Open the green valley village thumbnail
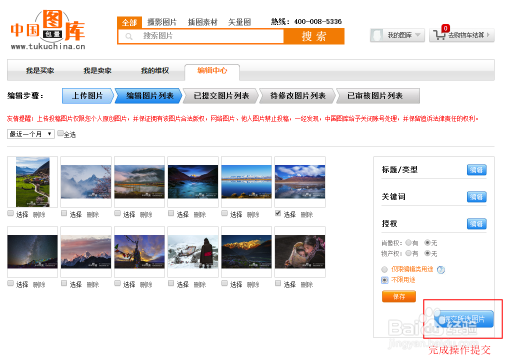507x362 pixels. [x=33, y=182]
